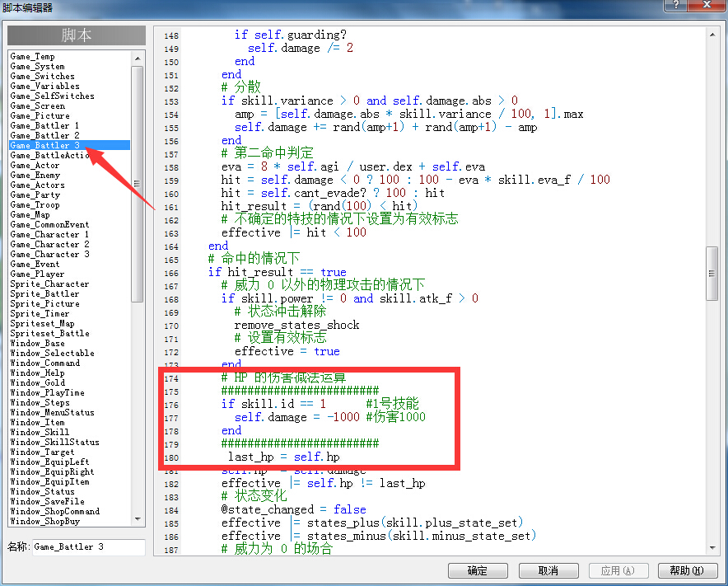Select Game_CommonEvent script

click(x=49, y=224)
